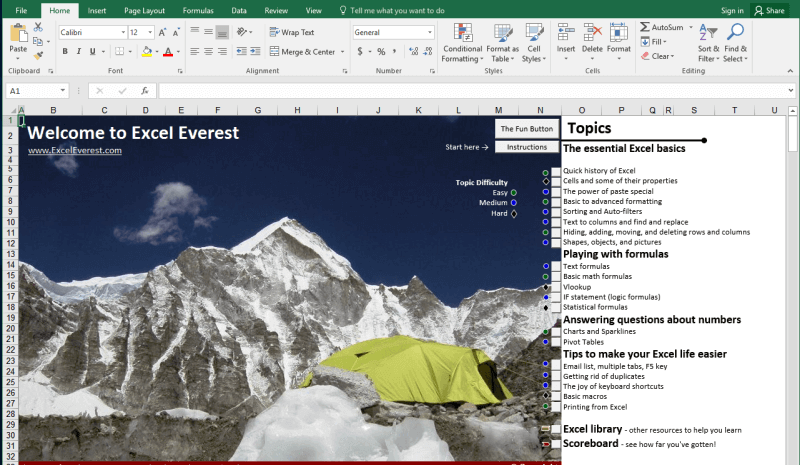Toggle Italic formatting
Viewport: 800px width, 465px height.
click(x=79, y=52)
